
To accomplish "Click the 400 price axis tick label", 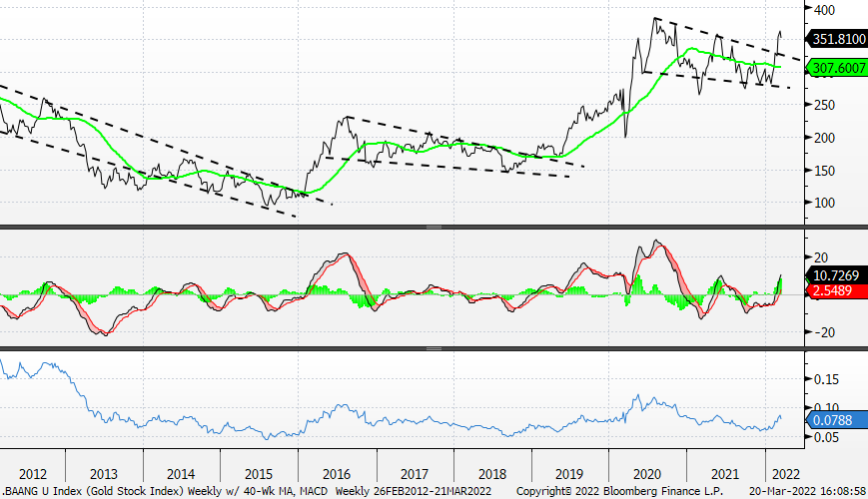I will click(x=825, y=10).
